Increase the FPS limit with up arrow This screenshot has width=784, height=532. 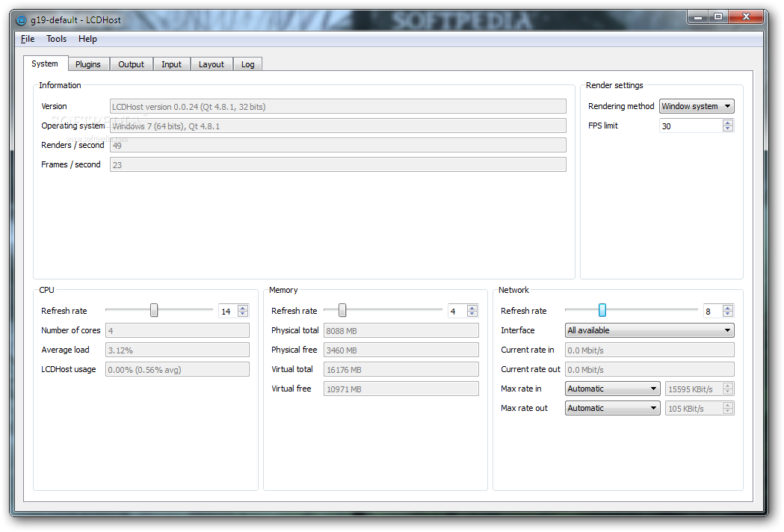[728, 123]
